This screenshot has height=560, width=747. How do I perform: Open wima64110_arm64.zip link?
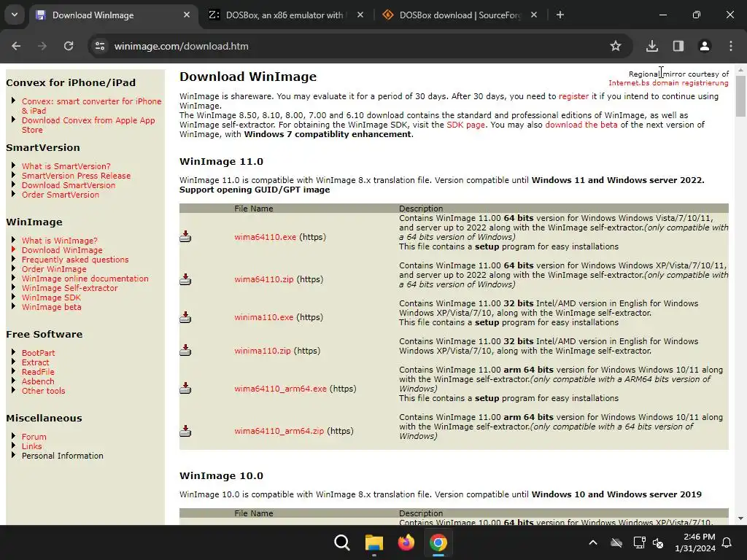(279, 431)
